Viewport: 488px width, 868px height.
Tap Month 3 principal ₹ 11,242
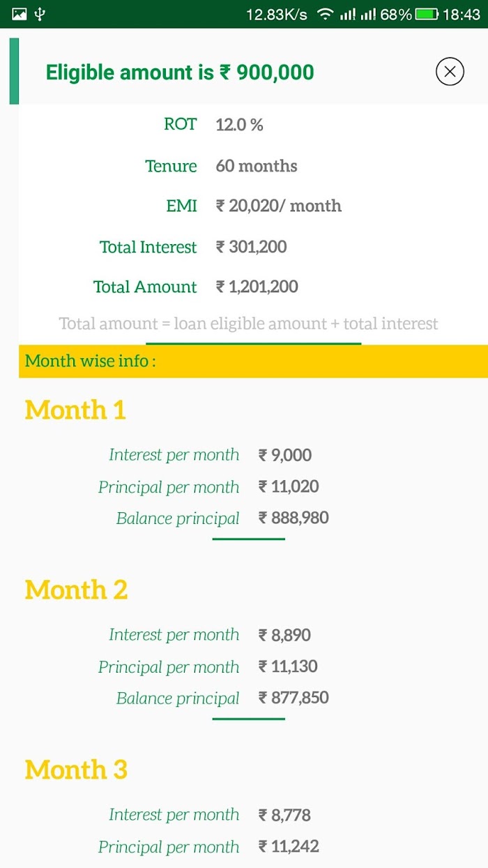tap(288, 846)
